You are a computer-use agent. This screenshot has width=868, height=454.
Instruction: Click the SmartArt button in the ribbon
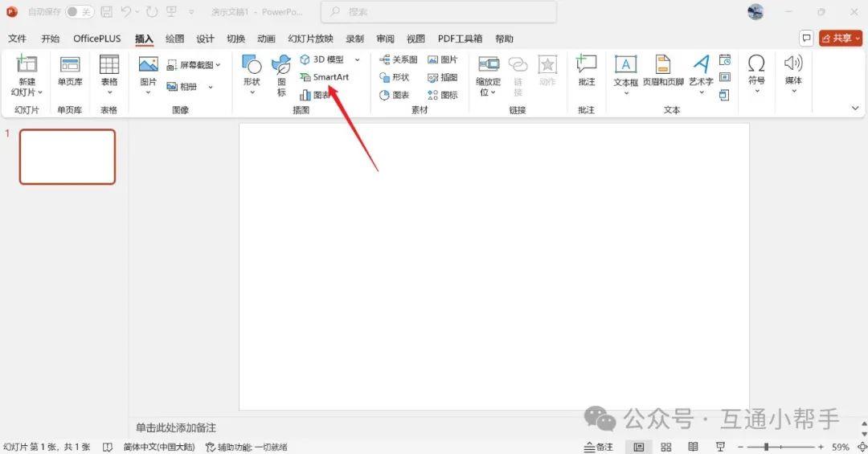[x=325, y=77]
